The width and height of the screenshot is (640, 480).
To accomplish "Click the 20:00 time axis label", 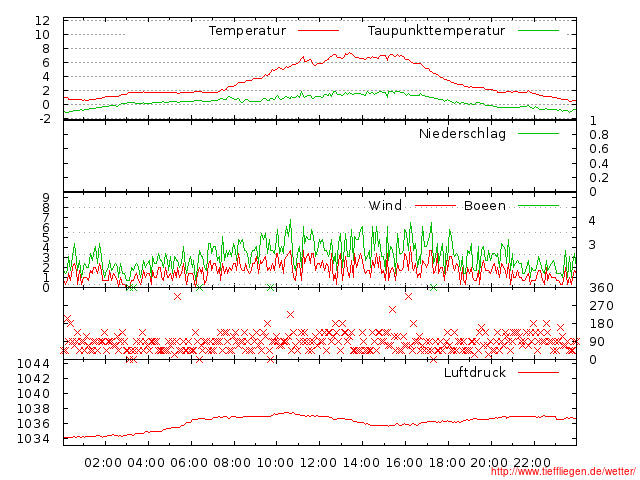I will point(489,463).
